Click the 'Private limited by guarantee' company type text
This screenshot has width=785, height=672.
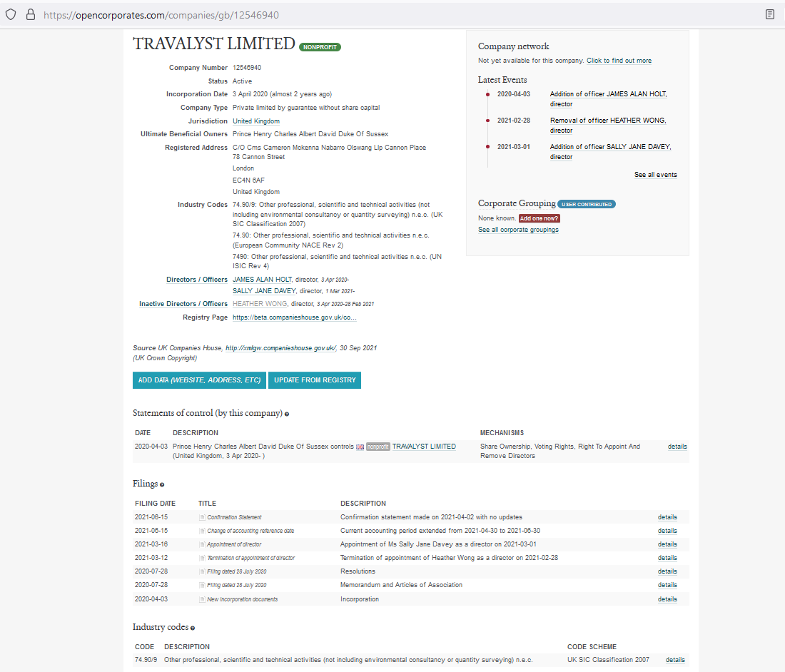point(306,108)
